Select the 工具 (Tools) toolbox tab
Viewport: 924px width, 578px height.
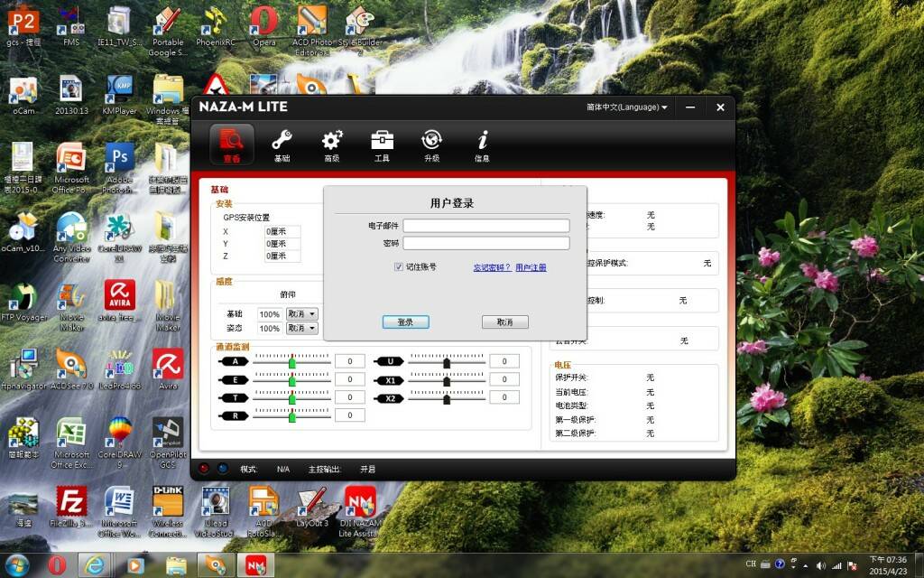click(382, 145)
